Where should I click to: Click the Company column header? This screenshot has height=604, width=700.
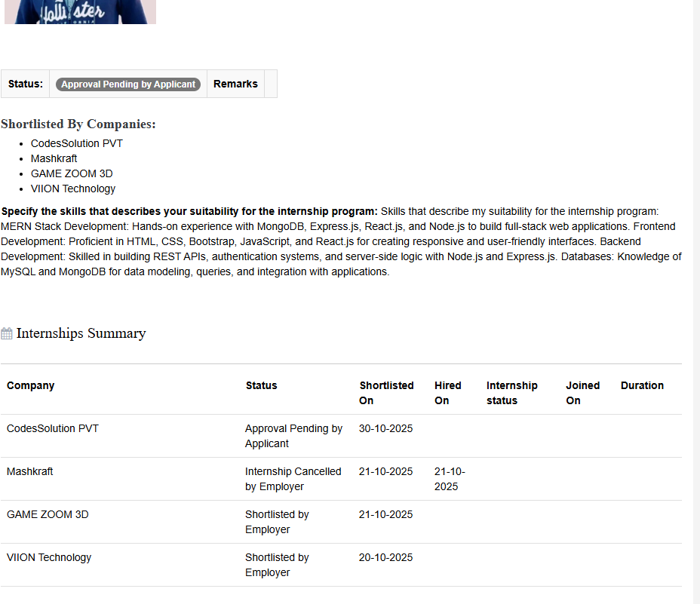[x=30, y=386]
